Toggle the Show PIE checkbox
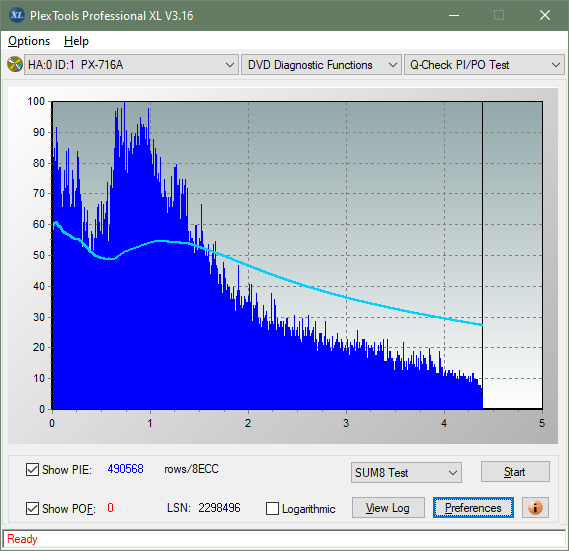The height and width of the screenshot is (551, 569). pos(32,469)
